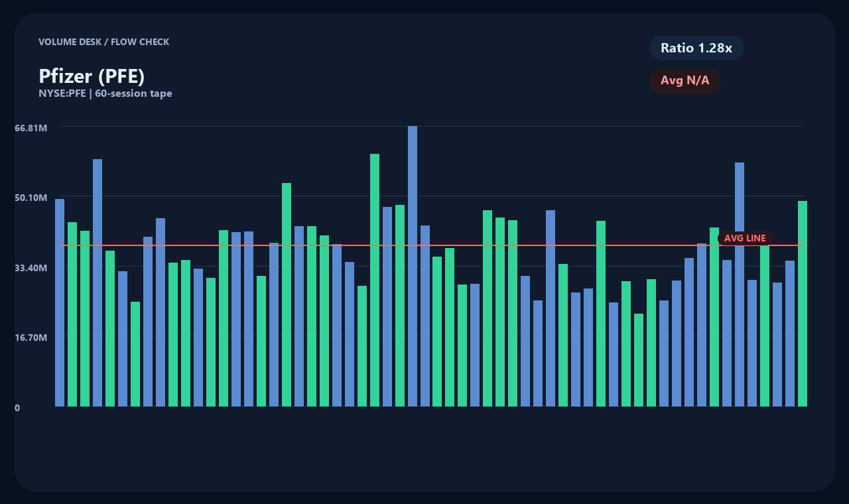Select the tallest blue volume bar
849x504 pixels.
point(413,266)
